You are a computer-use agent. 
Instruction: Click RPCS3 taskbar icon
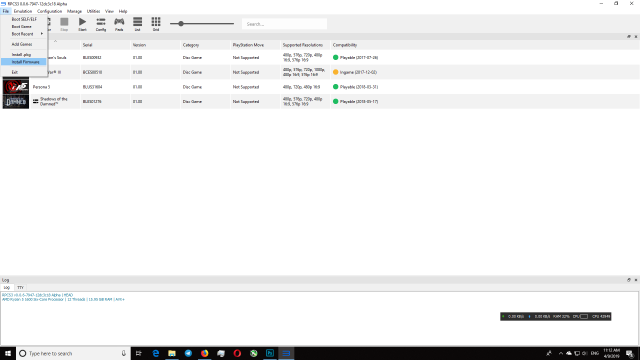click(x=286, y=353)
